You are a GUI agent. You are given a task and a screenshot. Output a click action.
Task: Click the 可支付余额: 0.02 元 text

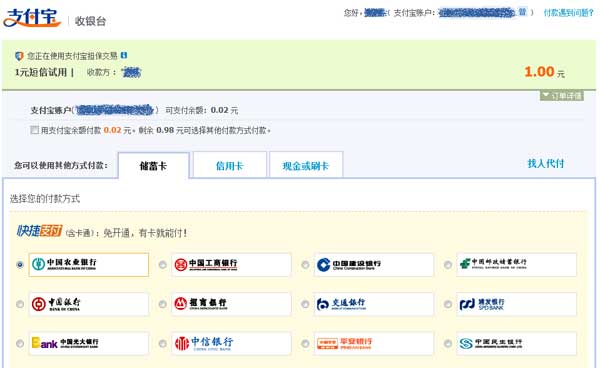202,110
